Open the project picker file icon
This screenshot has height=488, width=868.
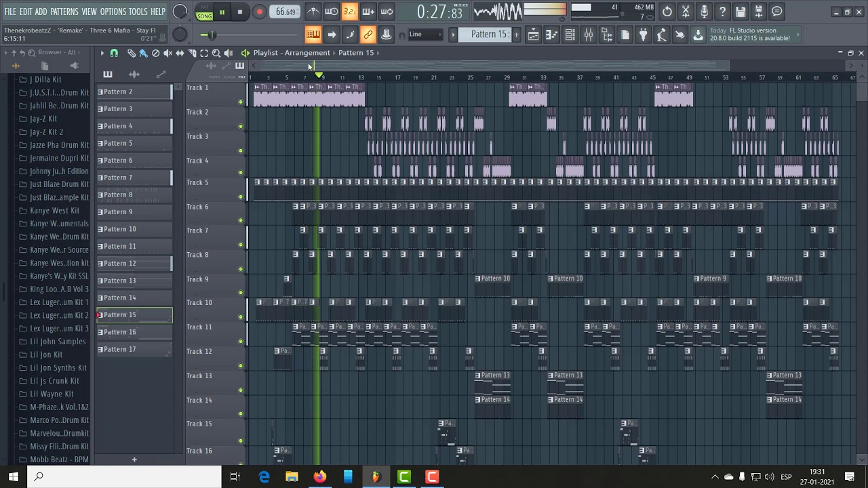point(625,35)
